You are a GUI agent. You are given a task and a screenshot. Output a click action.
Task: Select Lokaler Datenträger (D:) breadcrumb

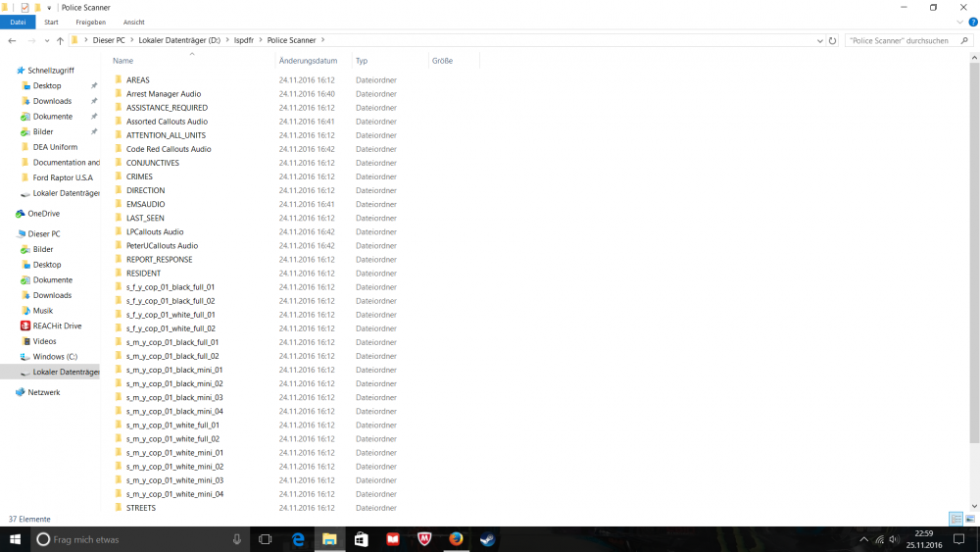[179, 40]
